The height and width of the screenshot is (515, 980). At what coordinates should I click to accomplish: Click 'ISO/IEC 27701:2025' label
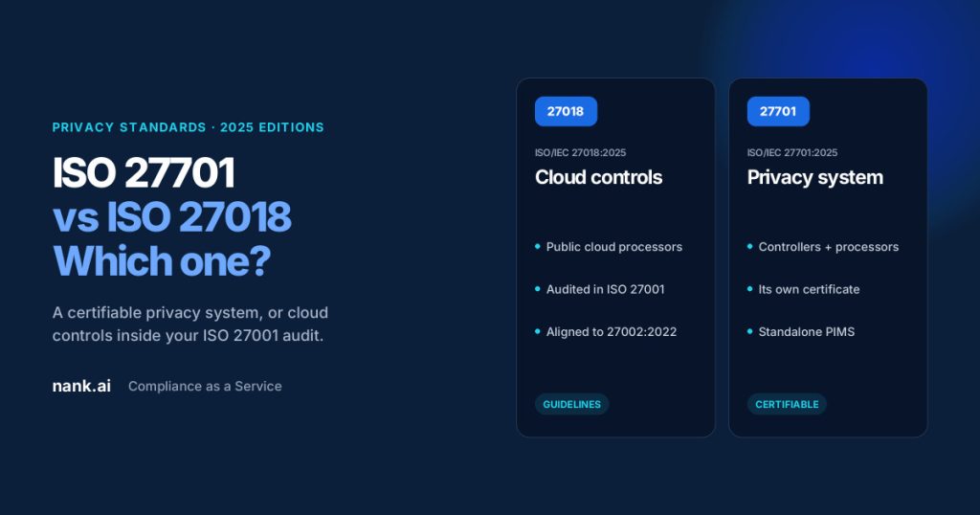point(791,152)
